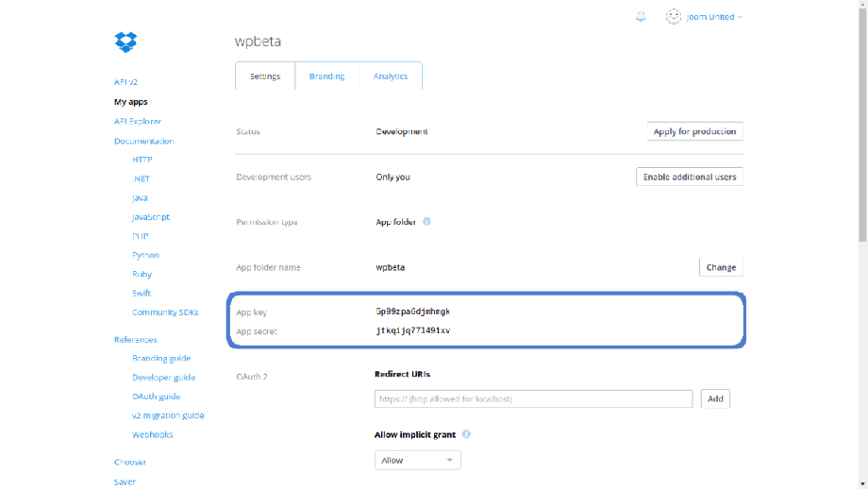Open the Chooser sidebar link
Viewport: 868px width, 489px height.
point(130,462)
